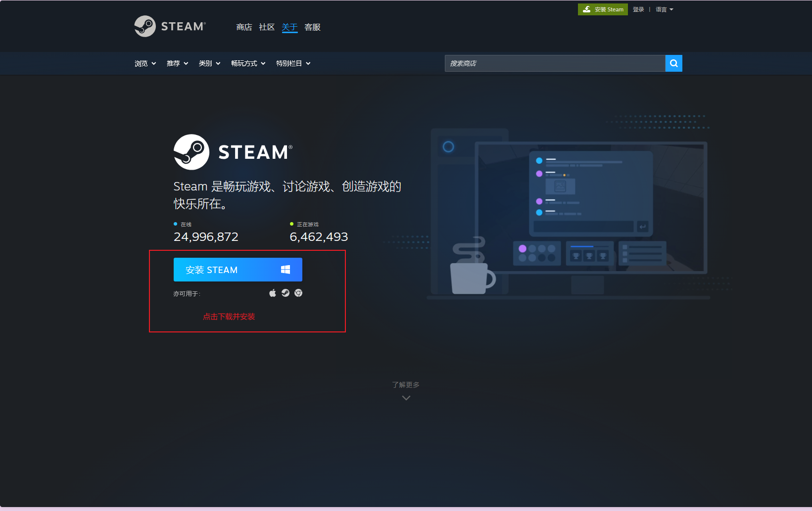The height and width of the screenshot is (511, 812).
Task: Click the 登录 link to sign in
Action: pos(638,9)
